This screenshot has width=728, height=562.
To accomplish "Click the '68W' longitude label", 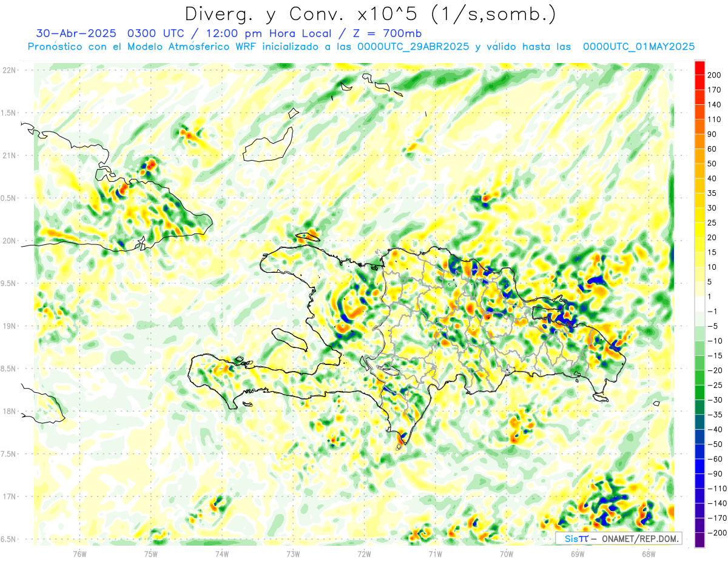I will [x=648, y=554].
